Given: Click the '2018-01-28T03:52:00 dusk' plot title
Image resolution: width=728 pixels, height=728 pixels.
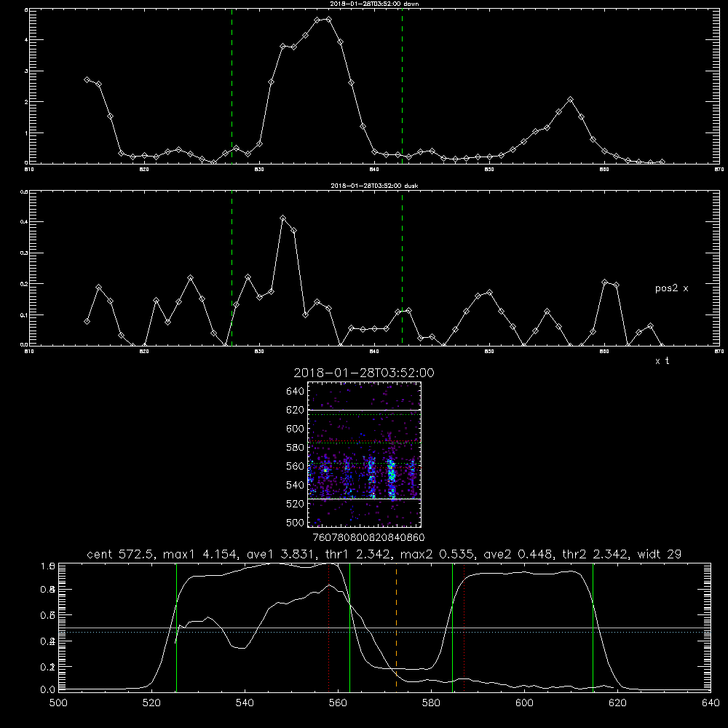Looking at the screenshot, I should click(x=374, y=186).
